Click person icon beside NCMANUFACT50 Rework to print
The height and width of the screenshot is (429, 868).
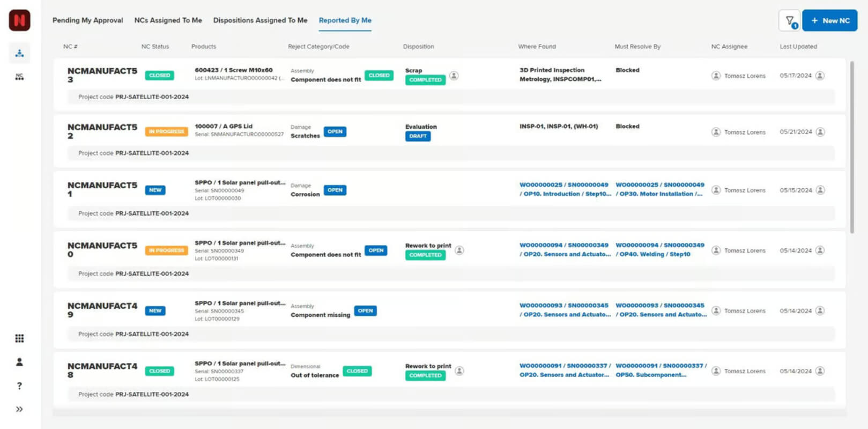click(x=459, y=250)
